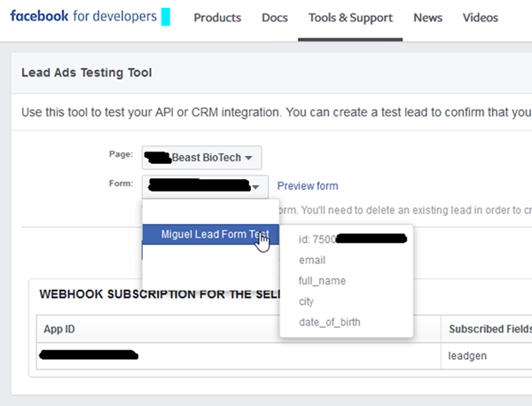Image resolution: width=532 pixels, height=406 pixels.
Task: Select the email field in the tooltip
Action: pyautogui.click(x=312, y=261)
